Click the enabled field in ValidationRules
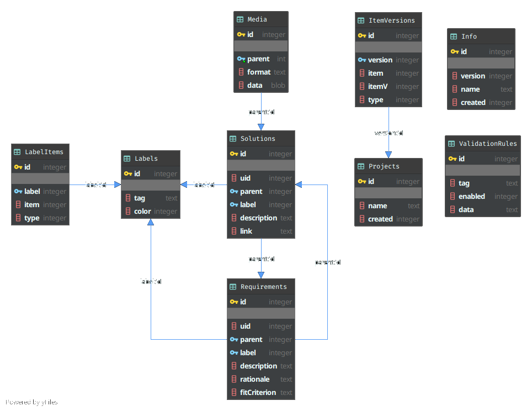This screenshot has height=411, width=532. 472,196
